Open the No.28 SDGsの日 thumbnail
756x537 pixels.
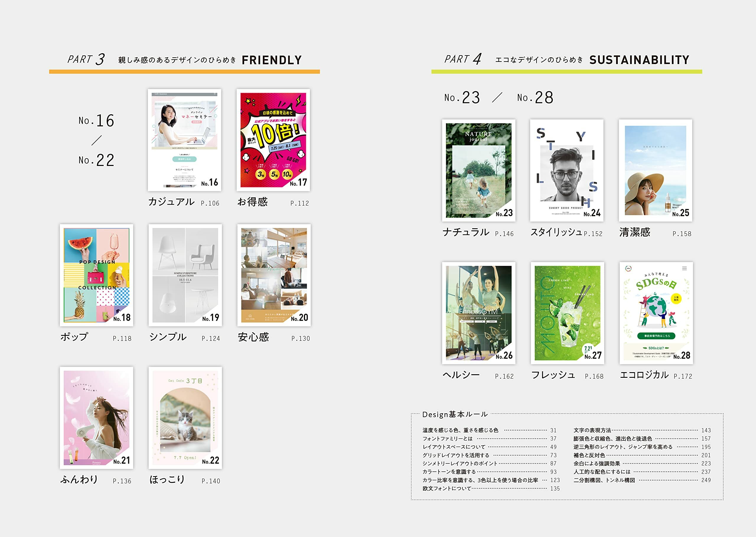coord(656,313)
